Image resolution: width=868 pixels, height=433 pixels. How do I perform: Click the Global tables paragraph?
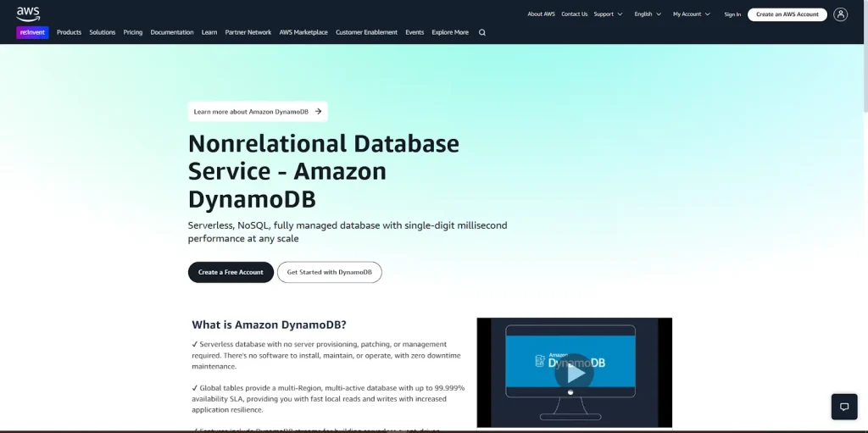328,398
